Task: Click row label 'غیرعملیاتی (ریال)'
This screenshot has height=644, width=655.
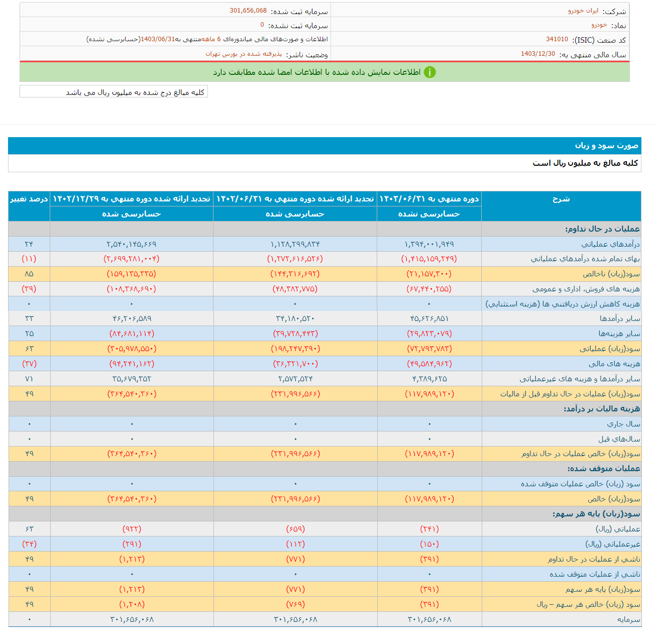Action: [x=613, y=544]
